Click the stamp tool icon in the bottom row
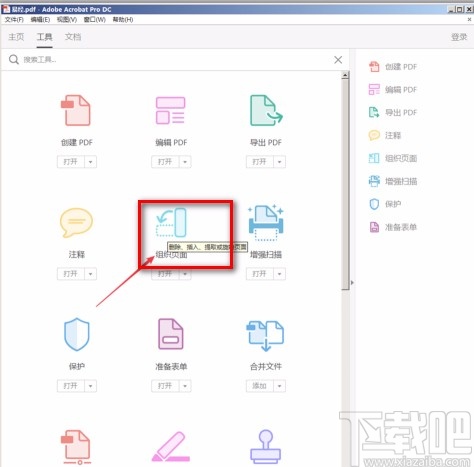This screenshot has height=467, width=474. 266,447
